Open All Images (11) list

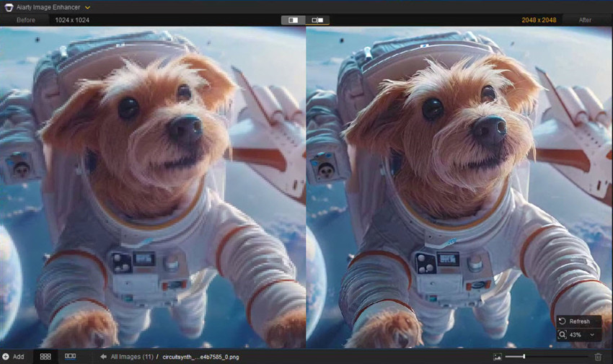coord(131,357)
